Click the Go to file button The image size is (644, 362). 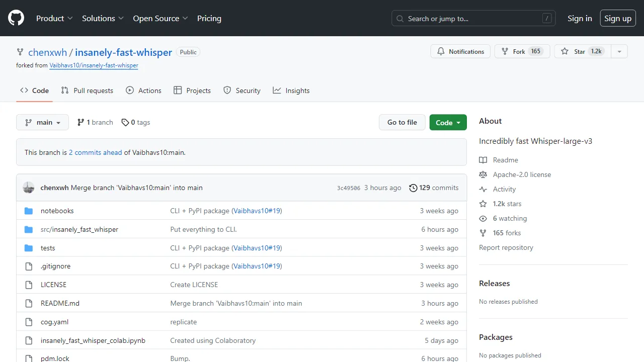(x=402, y=122)
